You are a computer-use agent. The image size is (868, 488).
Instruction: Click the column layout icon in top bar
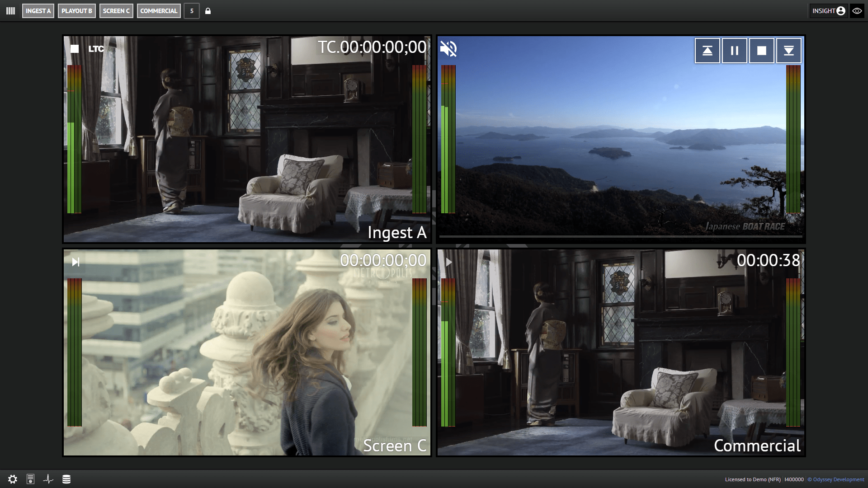coord(10,11)
